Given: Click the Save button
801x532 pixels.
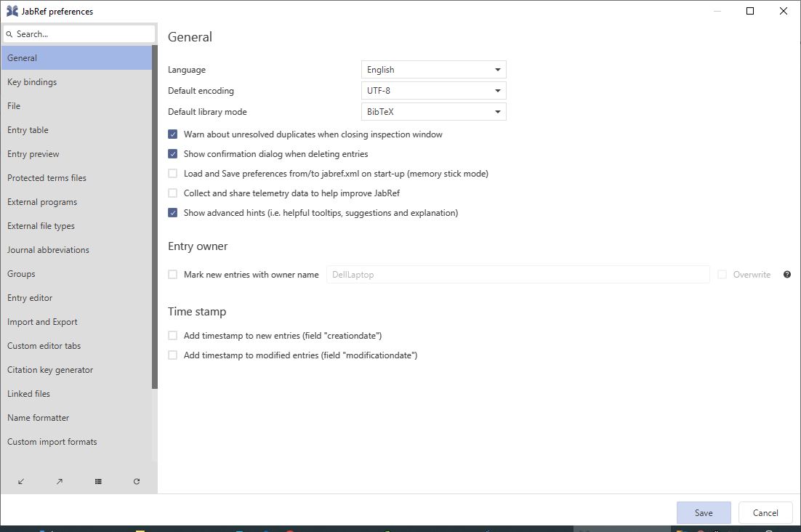Looking at the screenshot, I should (x=704, y=512).
